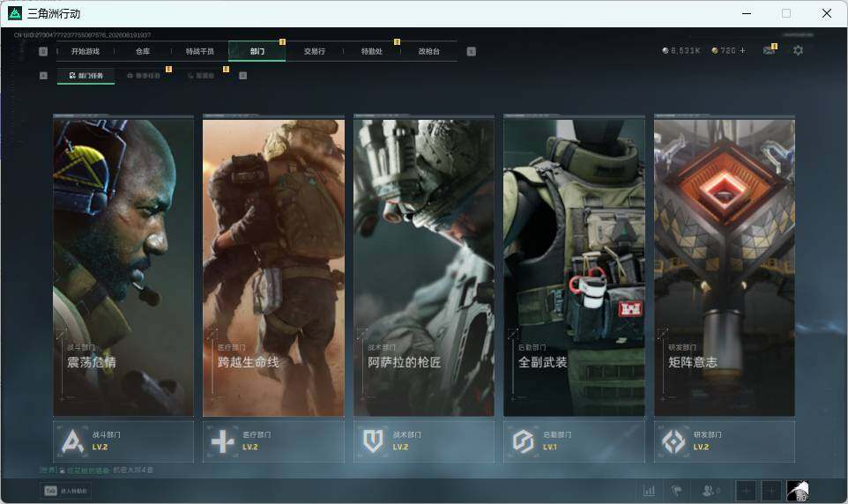Image resolution: width=848 pixels, height=504 pixels.
Task: Open the second sub-tab next to 部门任务
Action: 144,76
